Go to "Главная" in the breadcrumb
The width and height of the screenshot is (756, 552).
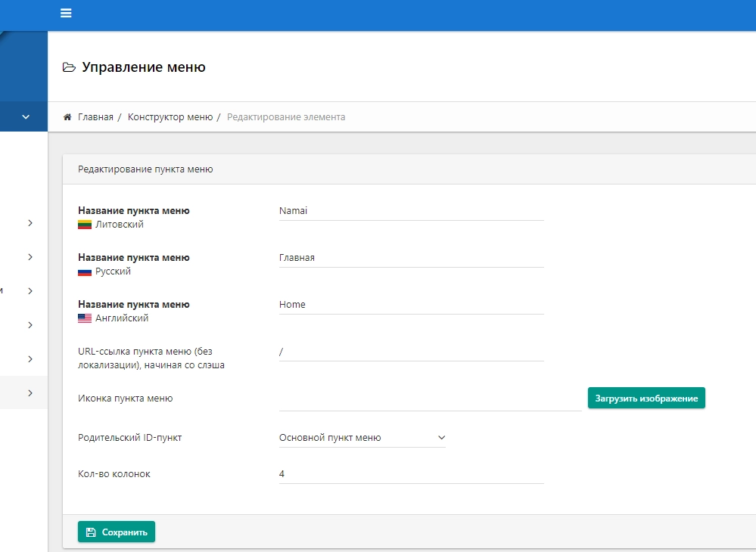point(95,117)
